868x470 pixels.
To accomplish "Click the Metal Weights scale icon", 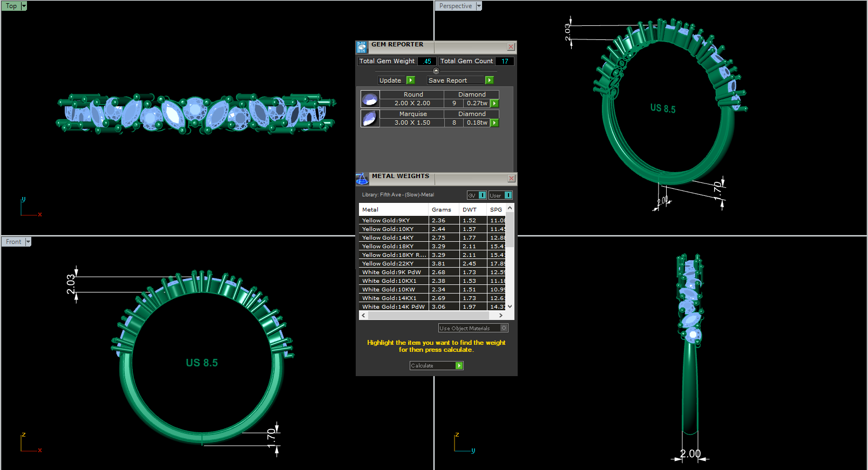I will click(x=362, y=179).
